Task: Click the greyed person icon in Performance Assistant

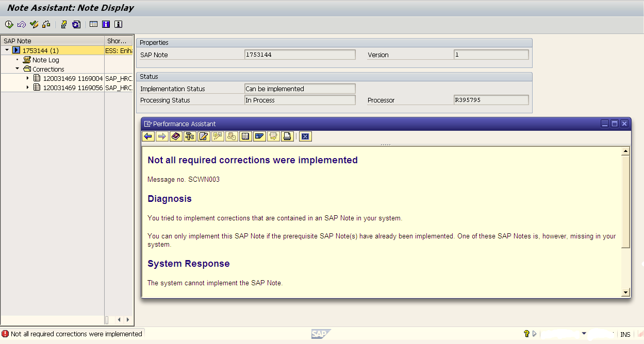Action: (232, 136)
